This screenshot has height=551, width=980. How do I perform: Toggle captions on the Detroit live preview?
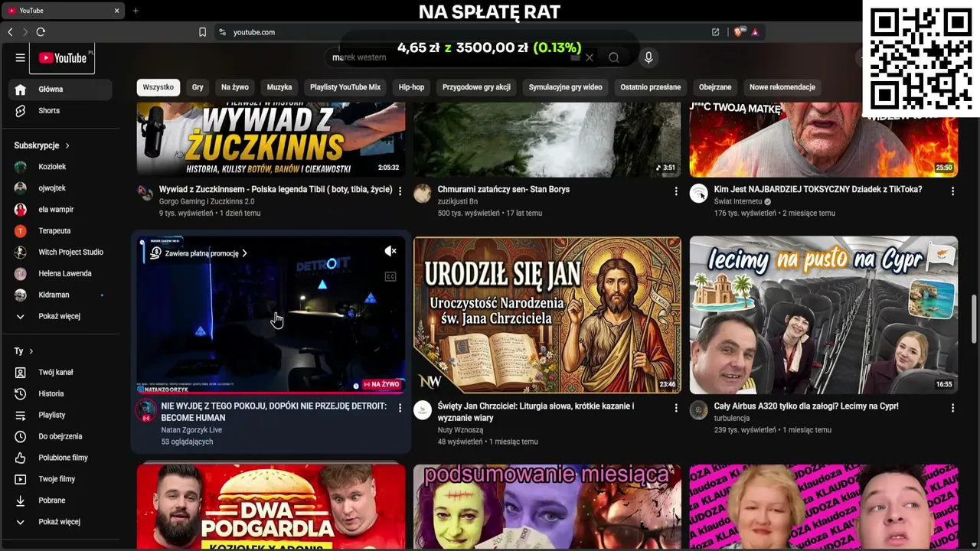390,276
